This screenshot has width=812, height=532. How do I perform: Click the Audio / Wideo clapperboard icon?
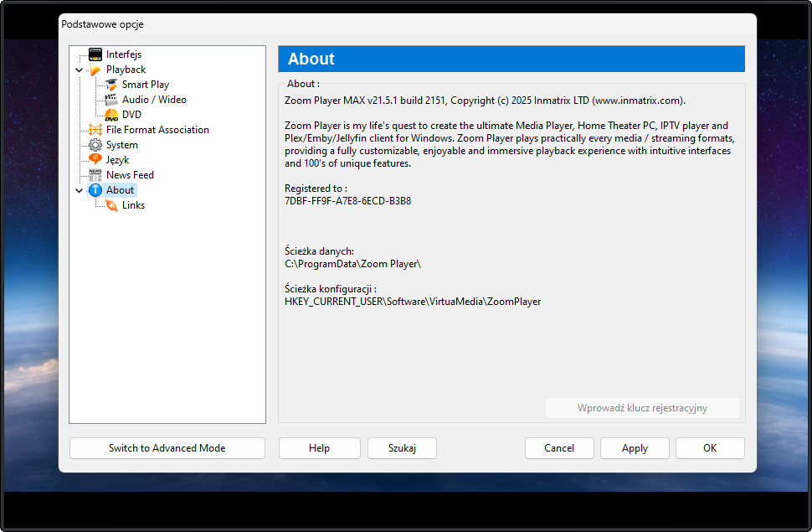(111, 99)
